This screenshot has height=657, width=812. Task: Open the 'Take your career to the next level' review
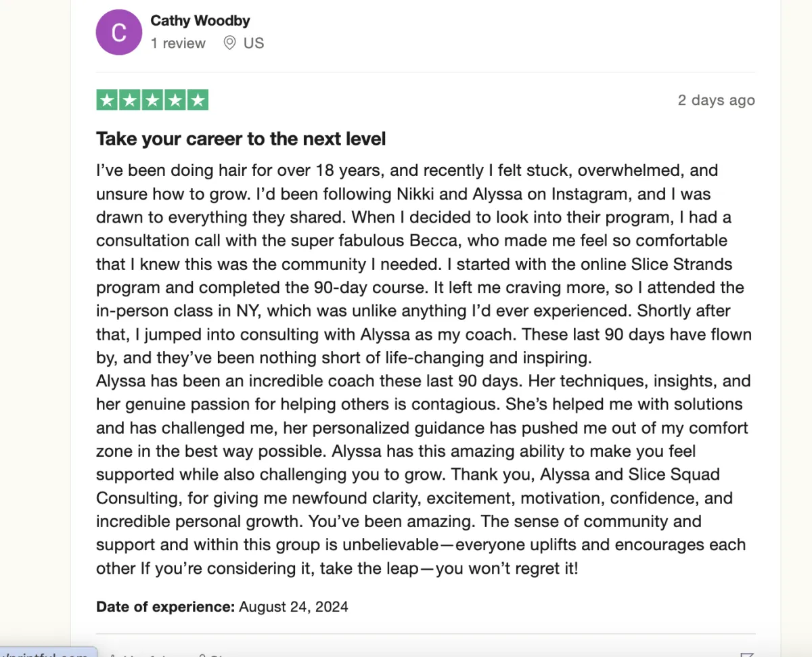241,139
